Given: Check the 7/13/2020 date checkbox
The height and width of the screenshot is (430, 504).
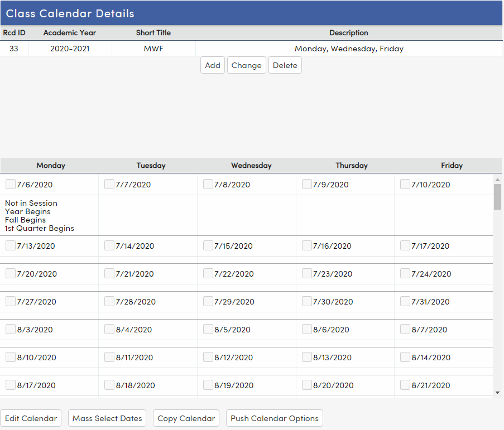Looking at the screenshot, I should coord(9,245).
